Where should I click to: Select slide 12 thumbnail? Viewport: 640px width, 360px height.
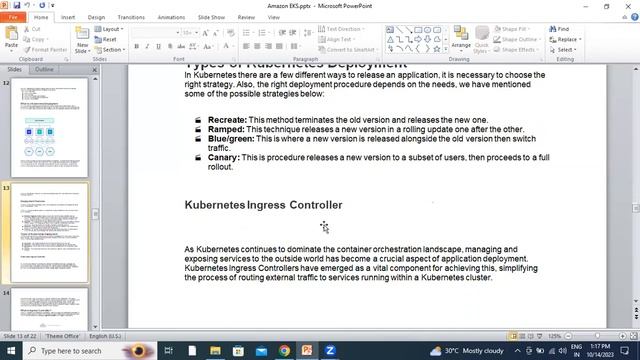point(49,127)
